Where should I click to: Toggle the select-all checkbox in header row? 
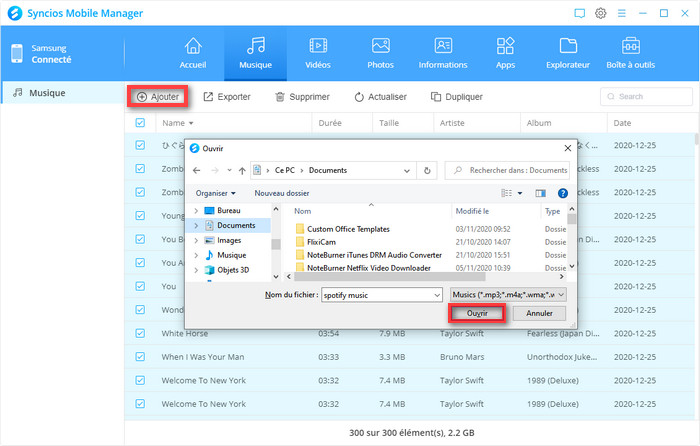click(x=140, y=123)
